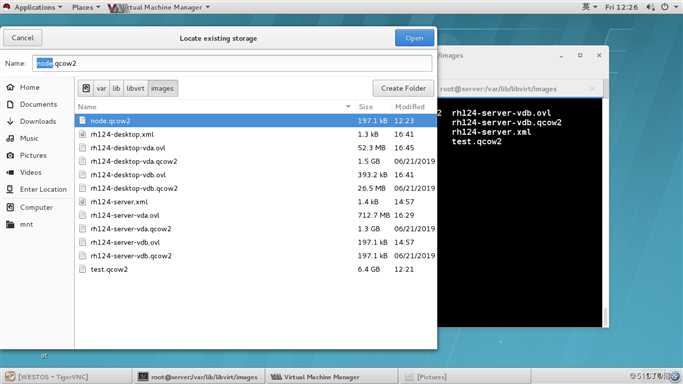The image size is (683, 384).
Task: Click file icon of test.qcow2
Action: [x=83, y=269]
